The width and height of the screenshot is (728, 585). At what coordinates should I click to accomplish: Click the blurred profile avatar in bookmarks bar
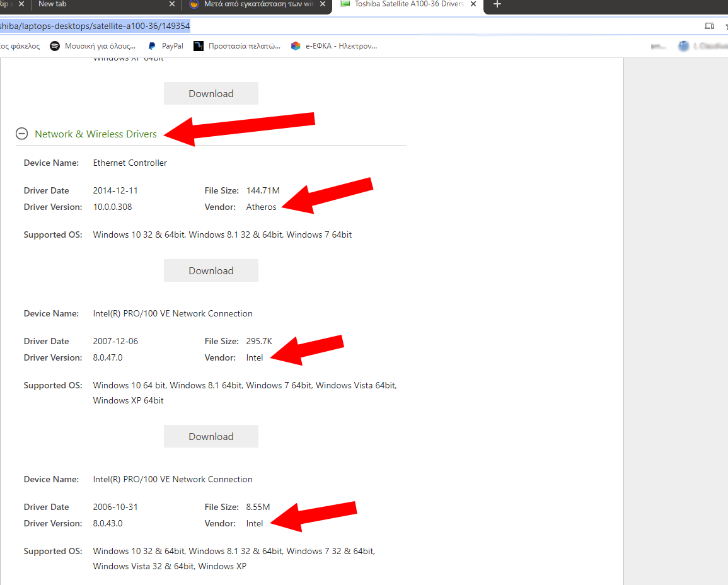coord(683,46)
